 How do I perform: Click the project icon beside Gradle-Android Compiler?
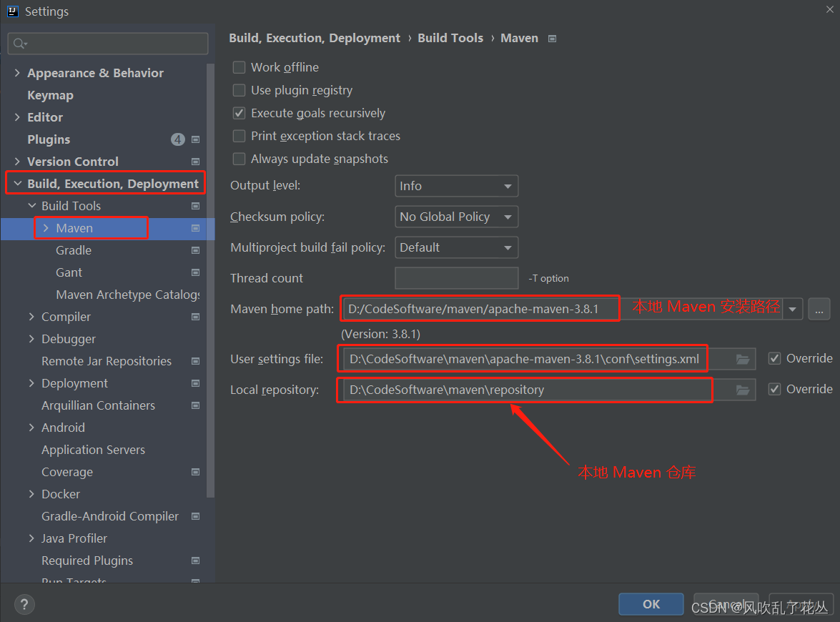[196, 516]
